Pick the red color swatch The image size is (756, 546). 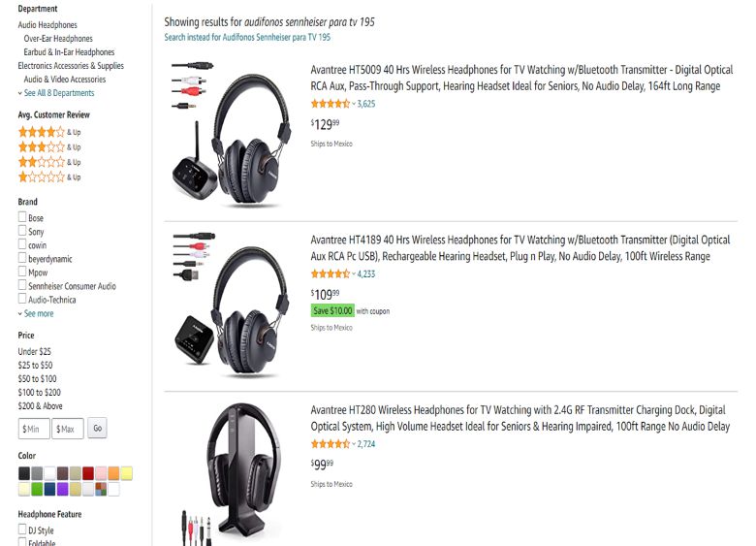pyautogui.click(x=88, y=473)
